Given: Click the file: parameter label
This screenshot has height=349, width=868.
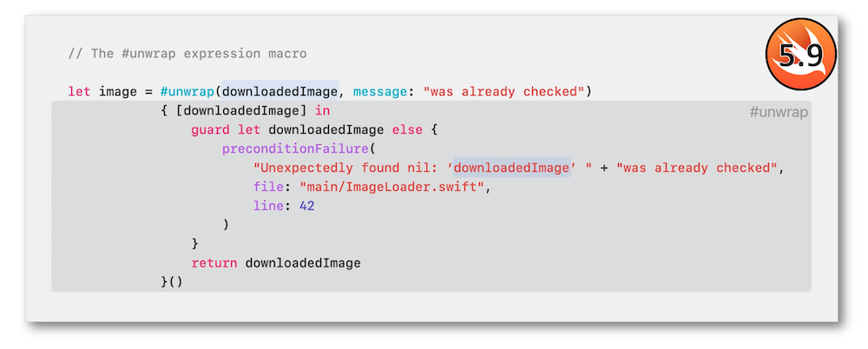Looking at the screenshot, I should [x=268, y=187].
